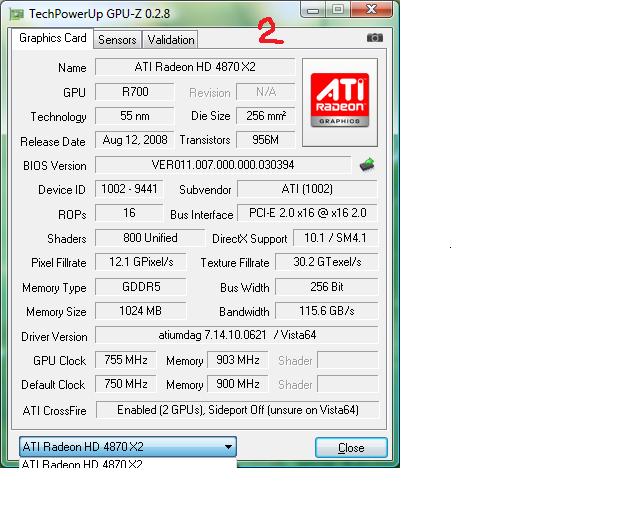Click the DirectX Support value 10.1 / SM4.1
The width and height of the screenshot is (640, 531).
(x=336, y=238)
